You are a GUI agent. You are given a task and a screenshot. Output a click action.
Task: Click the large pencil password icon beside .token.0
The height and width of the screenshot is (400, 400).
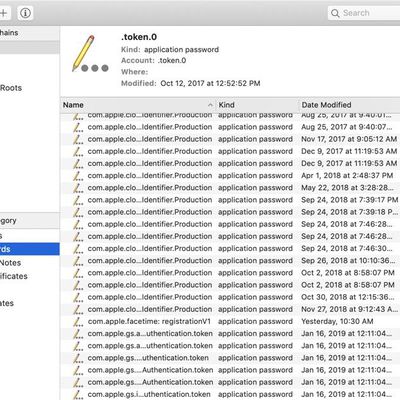pyautogui.click(x=90, y=54)
